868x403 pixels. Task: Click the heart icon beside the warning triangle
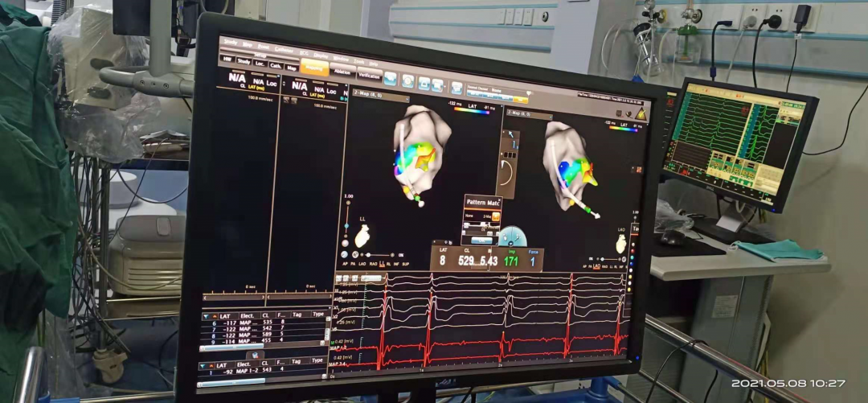pyautogui.click(x=628, y=114)
